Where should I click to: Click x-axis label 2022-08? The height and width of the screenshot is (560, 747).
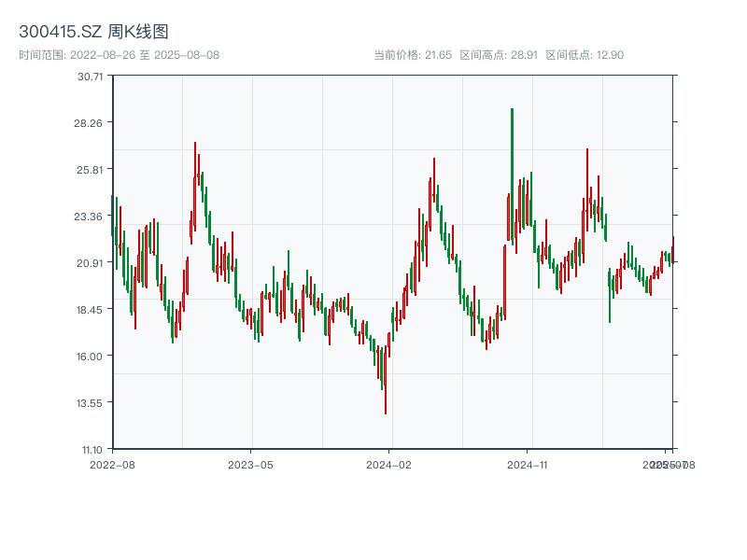[112, 465]
